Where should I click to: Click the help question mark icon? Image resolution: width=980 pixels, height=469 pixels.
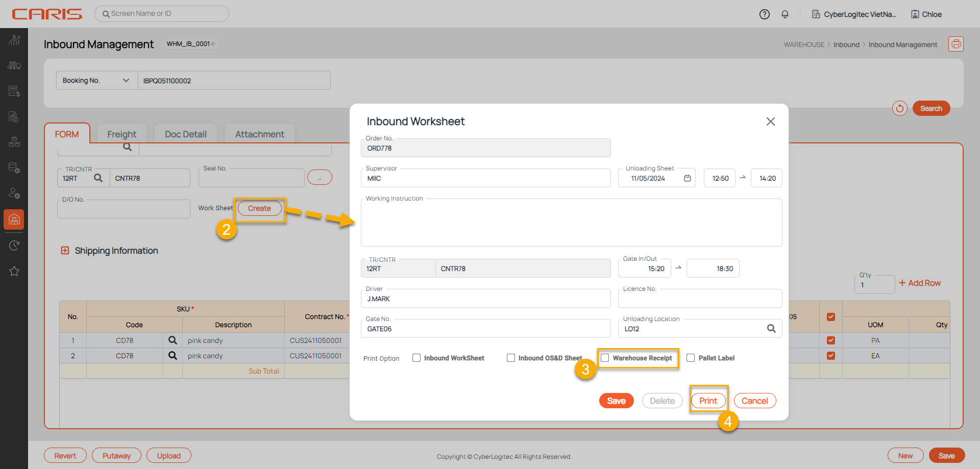[x=764, y=14]
